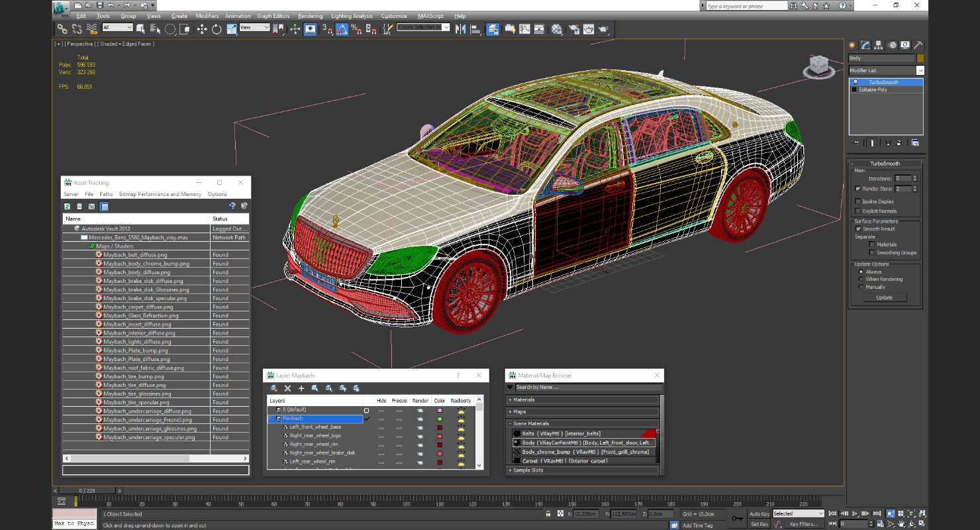Switch to the Utilities hammer tab

(x=918, y=45)
